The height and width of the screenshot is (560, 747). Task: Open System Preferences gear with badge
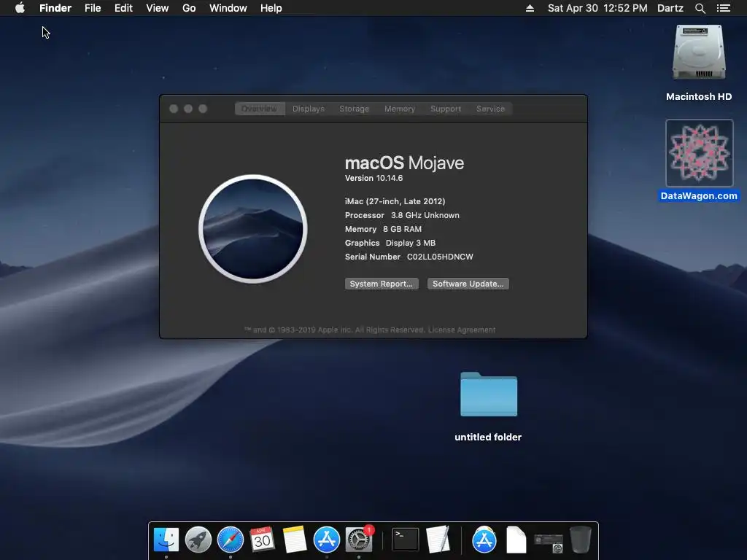359,540
